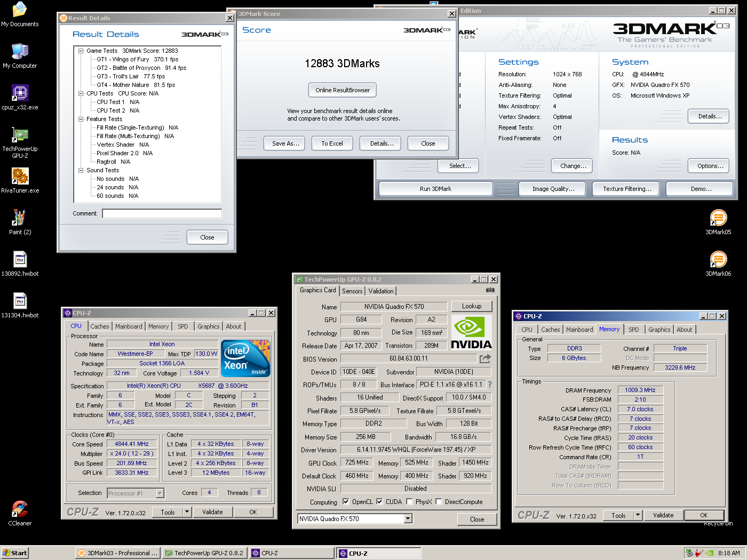The image size is (747, 560).
Task: Click Lookup button in GPU-Z
Action: coord(472,306)
